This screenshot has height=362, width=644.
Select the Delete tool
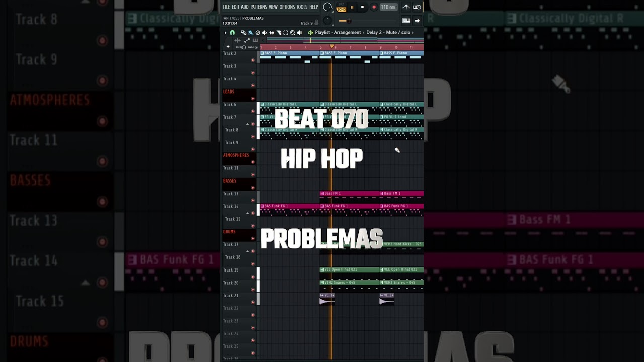point(258,33)
